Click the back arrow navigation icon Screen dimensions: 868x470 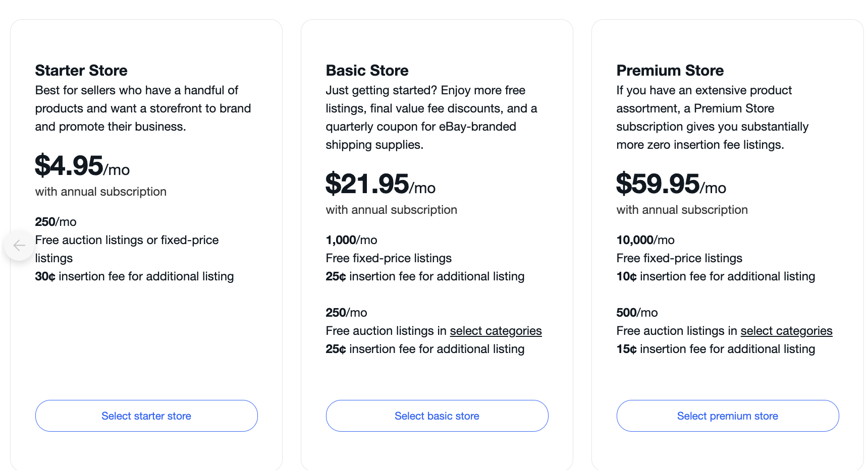[x=19, y=246]
